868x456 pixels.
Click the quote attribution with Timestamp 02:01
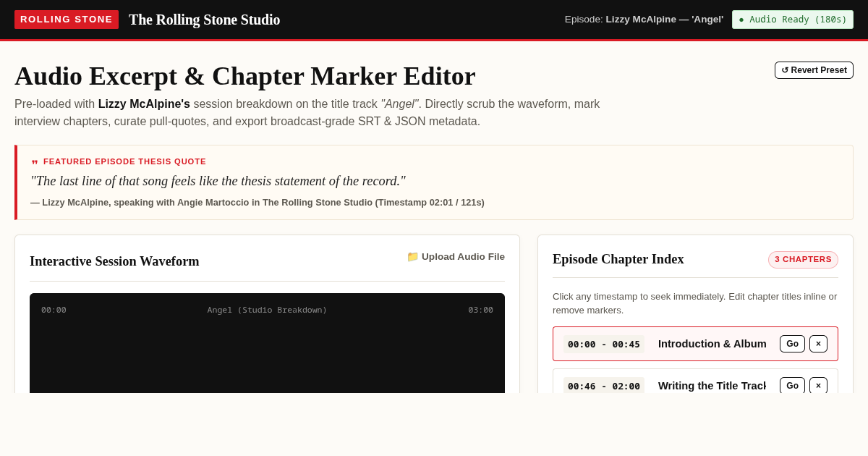pos(258,203)
